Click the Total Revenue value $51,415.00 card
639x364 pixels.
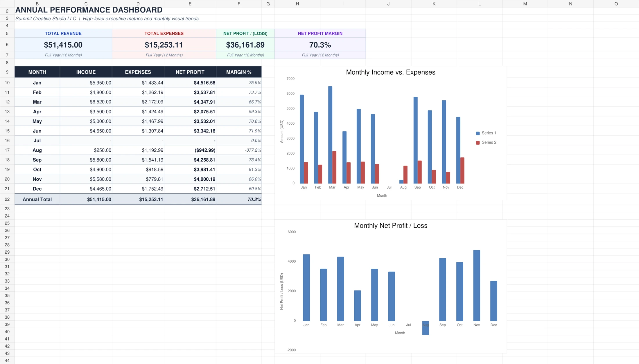tap(63, 45)
